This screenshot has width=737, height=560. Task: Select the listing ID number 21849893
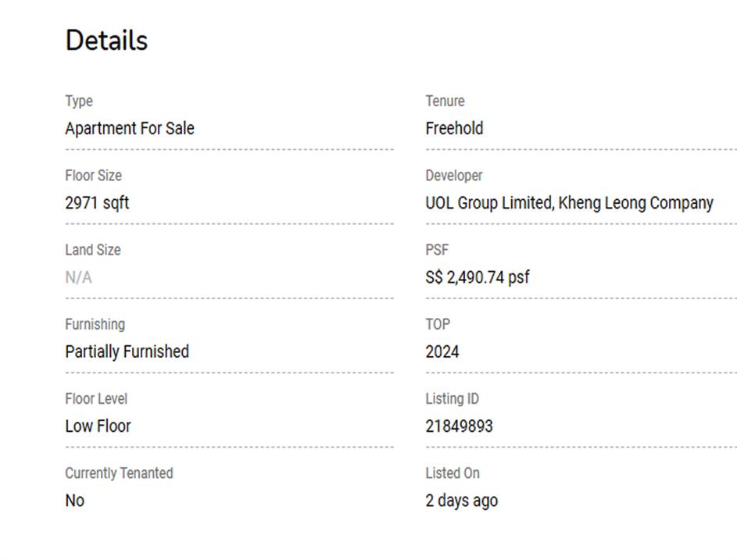coord(459,426)
